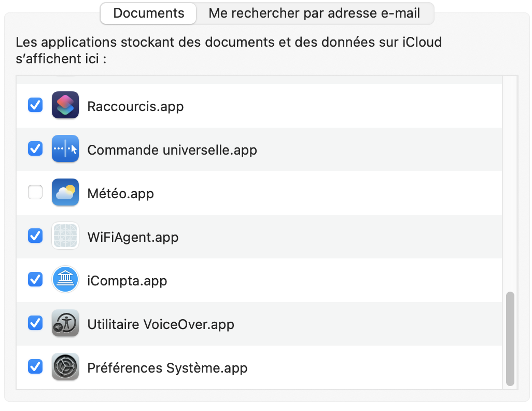532x411 pixels.
Task: Enable the Météo.app checkbox
Action: [x=35, y=192]
